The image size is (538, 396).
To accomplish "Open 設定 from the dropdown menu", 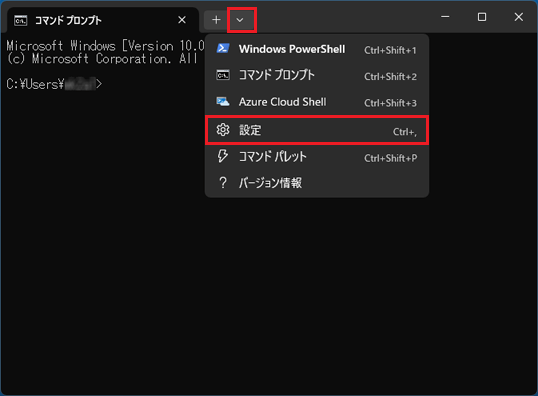I will (x=317, y=130).
